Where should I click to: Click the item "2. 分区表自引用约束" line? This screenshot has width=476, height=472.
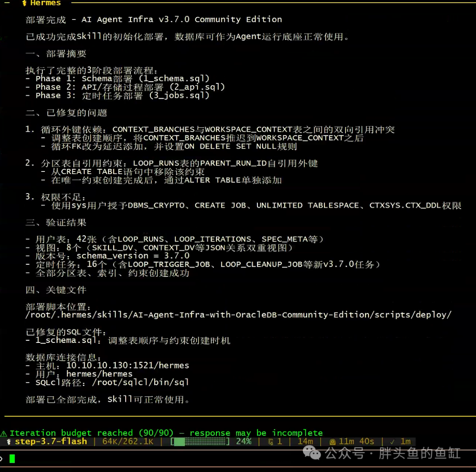(172, 164)
